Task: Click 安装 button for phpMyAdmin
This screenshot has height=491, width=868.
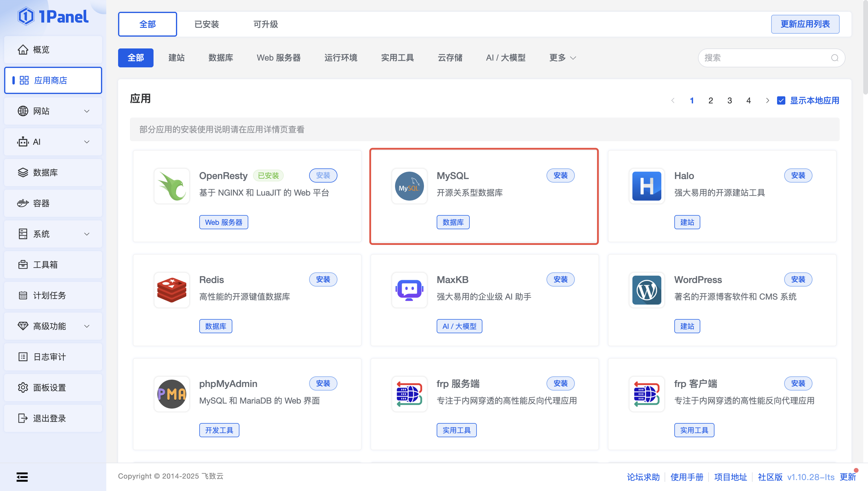Action: pyautogui.click(x=323, y=383)
